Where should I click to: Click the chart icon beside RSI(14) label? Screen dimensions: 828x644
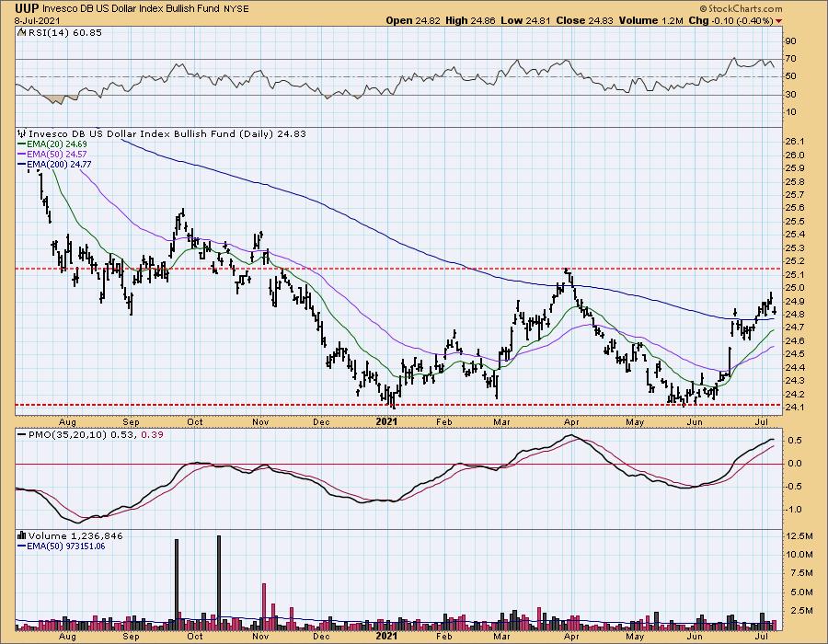point(21,33)
